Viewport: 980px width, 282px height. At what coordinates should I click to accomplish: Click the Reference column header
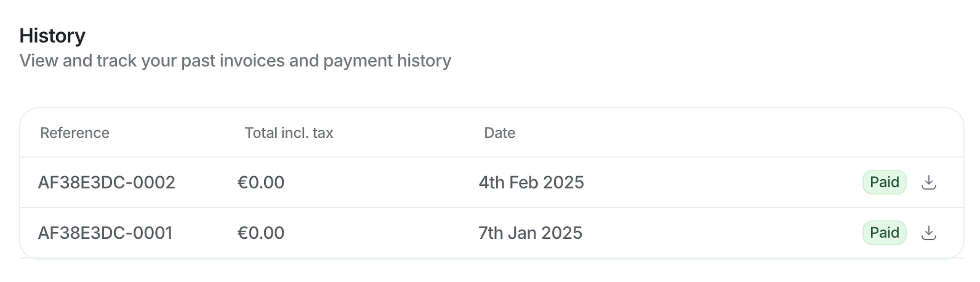pos(75,133)
